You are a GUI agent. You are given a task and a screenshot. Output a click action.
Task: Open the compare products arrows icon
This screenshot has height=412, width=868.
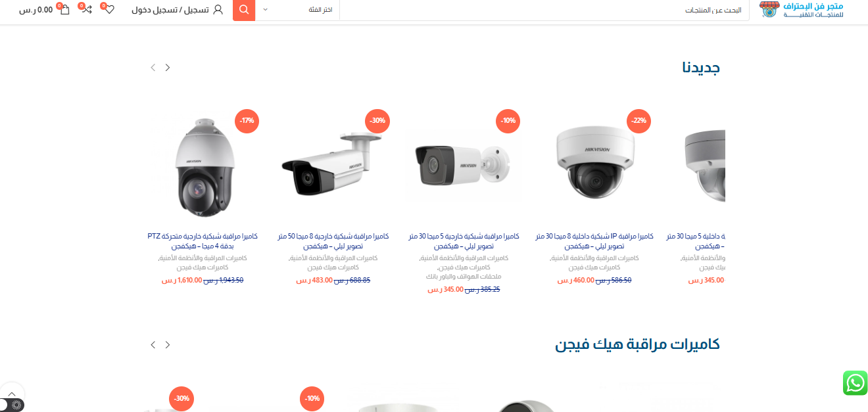[86, 10]
